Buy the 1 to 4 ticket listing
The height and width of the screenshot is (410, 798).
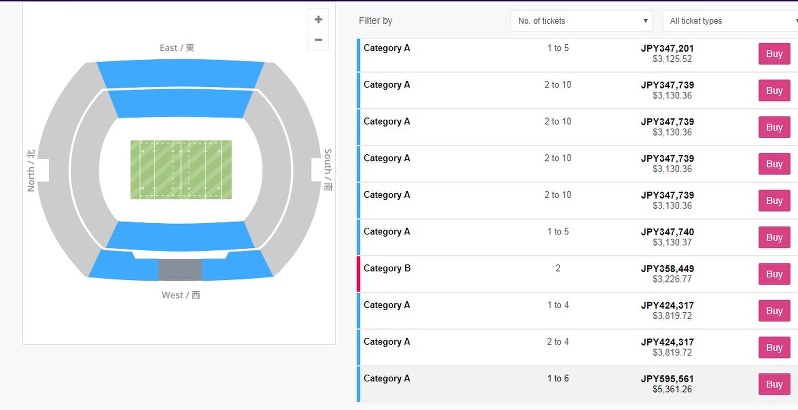pyautogui.click(x=774, y=311)
